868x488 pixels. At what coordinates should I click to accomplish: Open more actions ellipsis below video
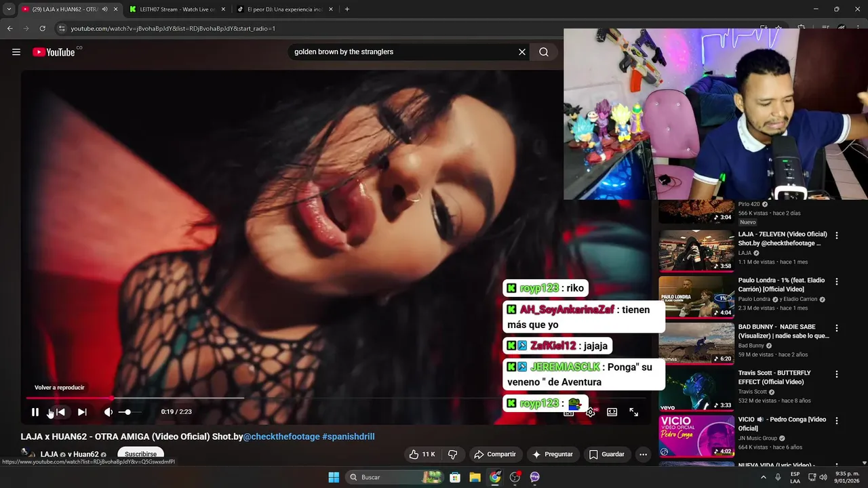(643, 454)
